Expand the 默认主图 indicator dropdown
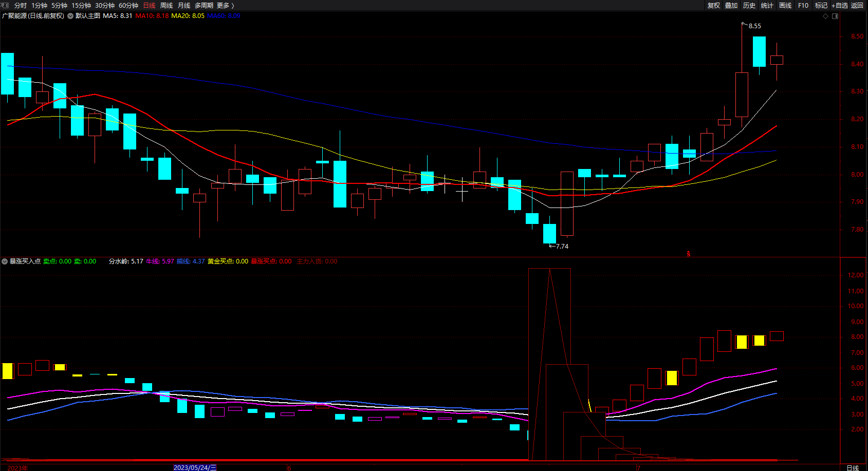Viewport: 868px width, 471px height. click(70, 16)
